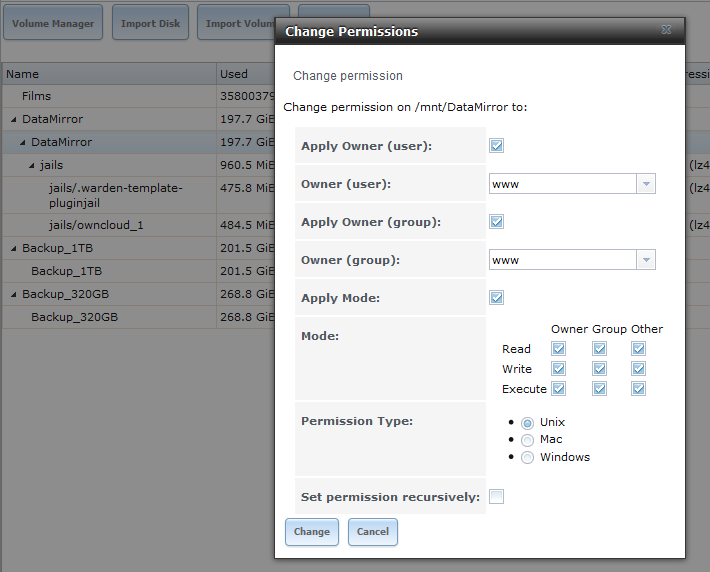Image resolution: width=710 pixels, height=572 pixels.
Task: Collapse the nested DataMirror dataset
Action: pyautogui.click(x=23, y=143)
